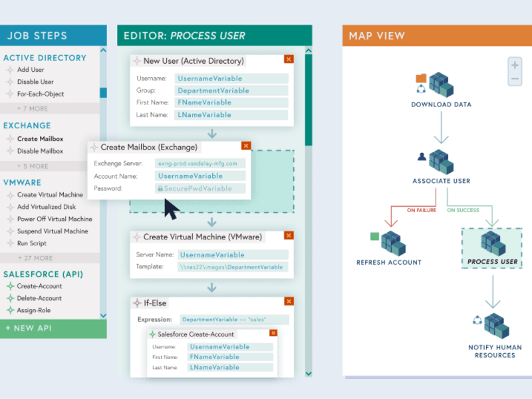Image resolution: width=532 pixels, height=399 pixels.
Task: Click the If-Else Expression field
Action: coord(235,319)
